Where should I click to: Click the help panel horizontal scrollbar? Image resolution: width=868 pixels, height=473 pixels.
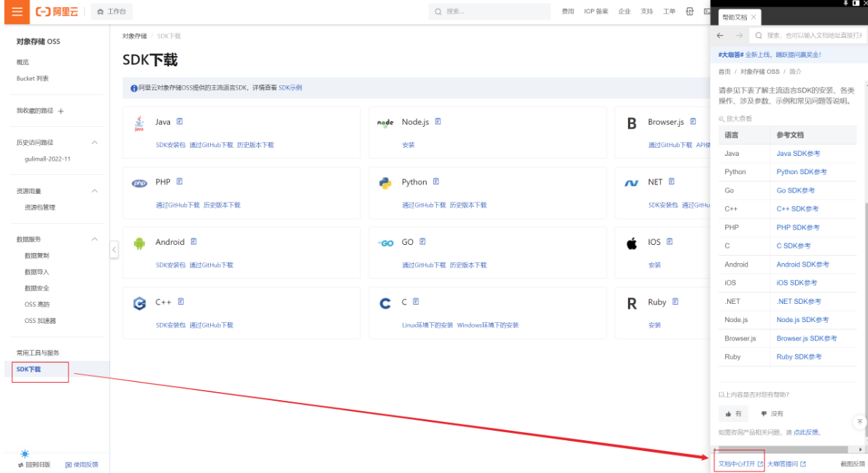point(783,449)
